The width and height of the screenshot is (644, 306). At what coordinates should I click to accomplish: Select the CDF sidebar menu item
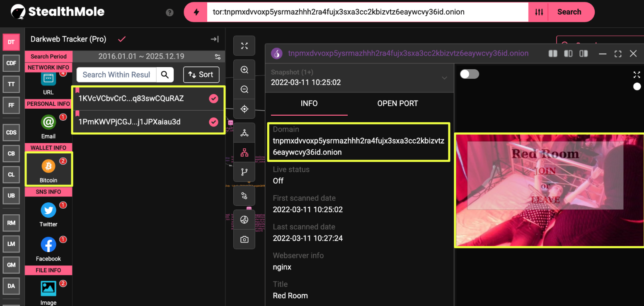click(11, 63)
